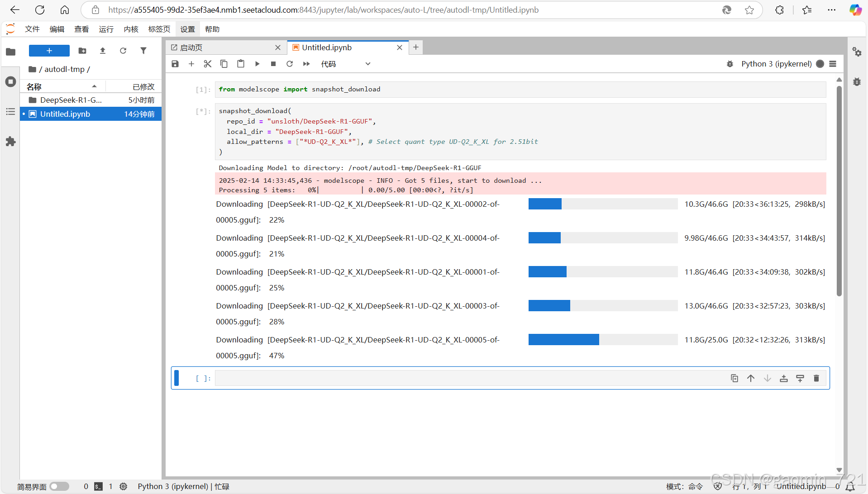868x494 pixels.
Task: Open the debugger bug icon in toolbar
Action: click(730, 64)
